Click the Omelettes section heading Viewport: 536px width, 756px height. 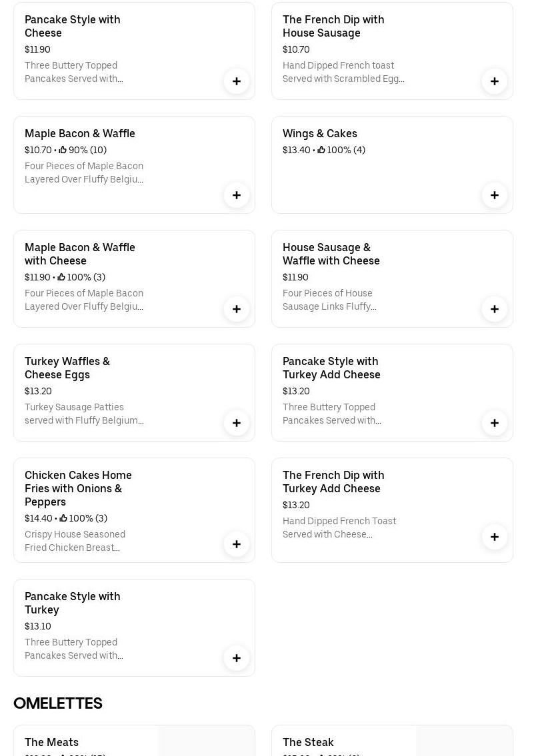(58, 703)
